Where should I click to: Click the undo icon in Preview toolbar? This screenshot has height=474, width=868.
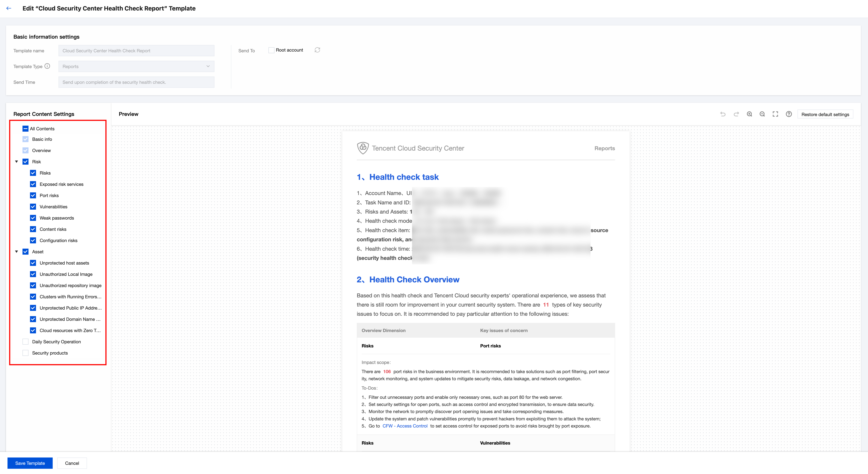click(723, 114)
